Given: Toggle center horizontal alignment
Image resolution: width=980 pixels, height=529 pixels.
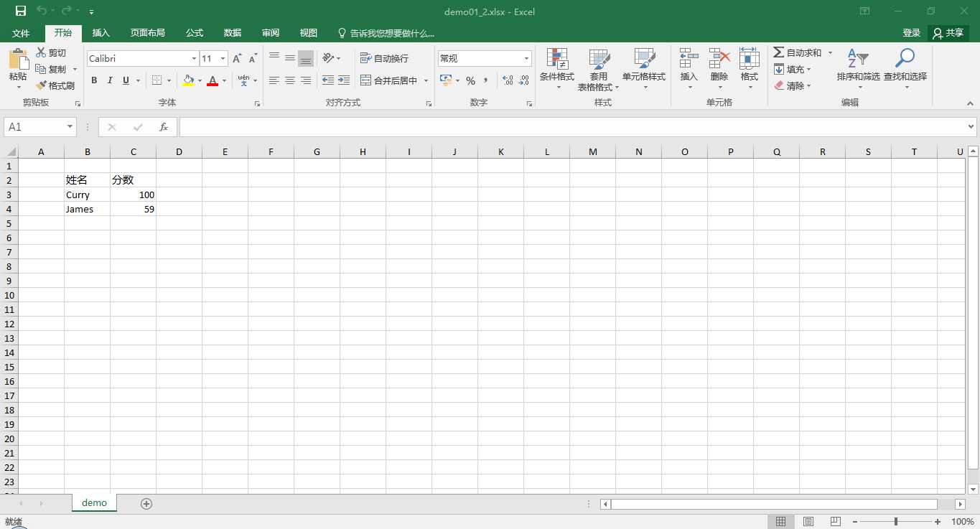Looking at the screenshot, I should [290, 80].
